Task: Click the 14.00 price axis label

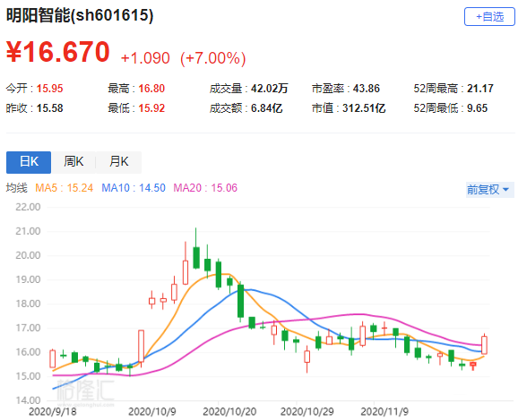Action: (x=28, y=400)
